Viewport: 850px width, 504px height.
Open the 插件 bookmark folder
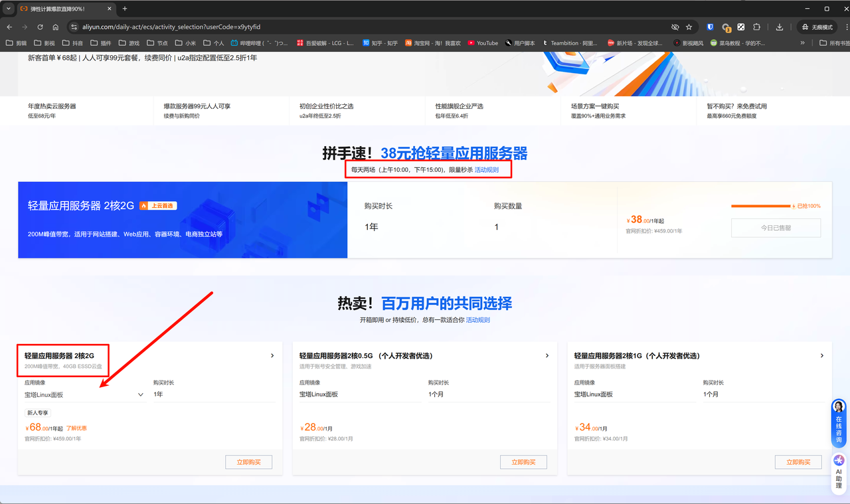[x=101, y=43]
